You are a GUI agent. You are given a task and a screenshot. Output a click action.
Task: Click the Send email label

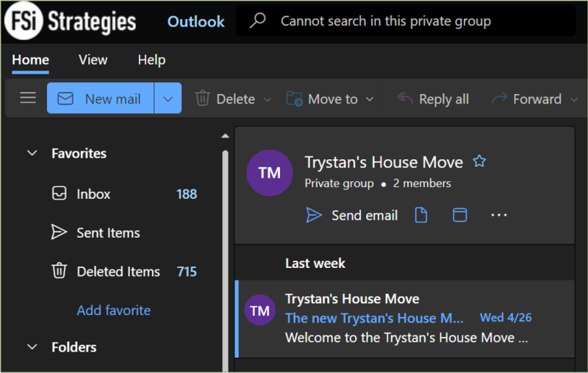click(365, 215)
